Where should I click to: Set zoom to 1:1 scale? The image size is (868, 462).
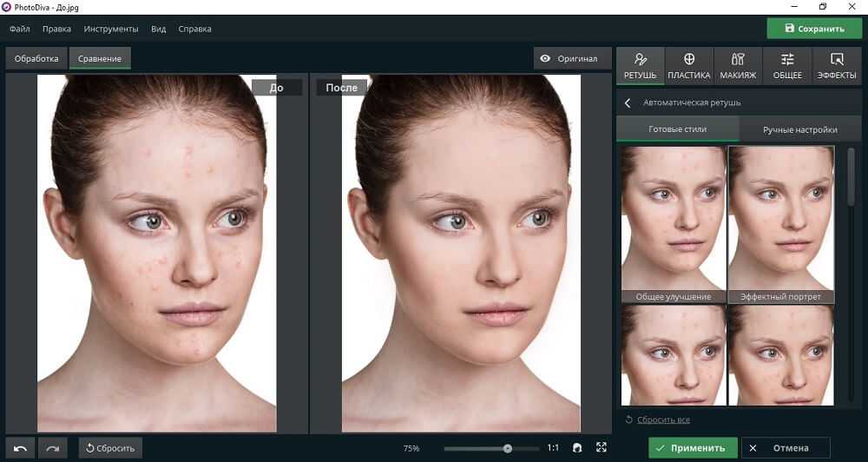click(553, 448)
